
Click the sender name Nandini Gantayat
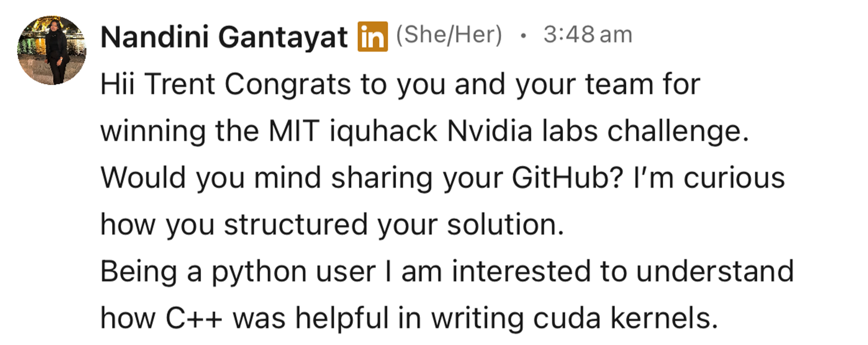point(224,37)
